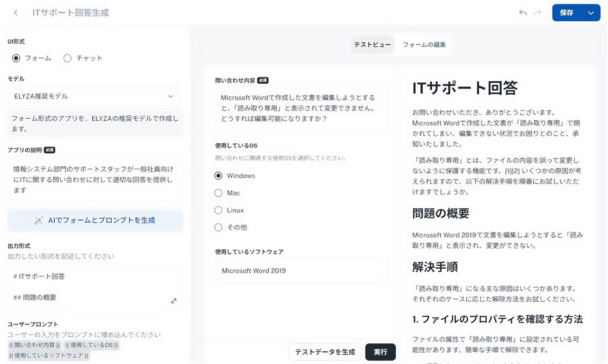Click the {{ 使用しているOS }} variable tag

coord(91,345)
